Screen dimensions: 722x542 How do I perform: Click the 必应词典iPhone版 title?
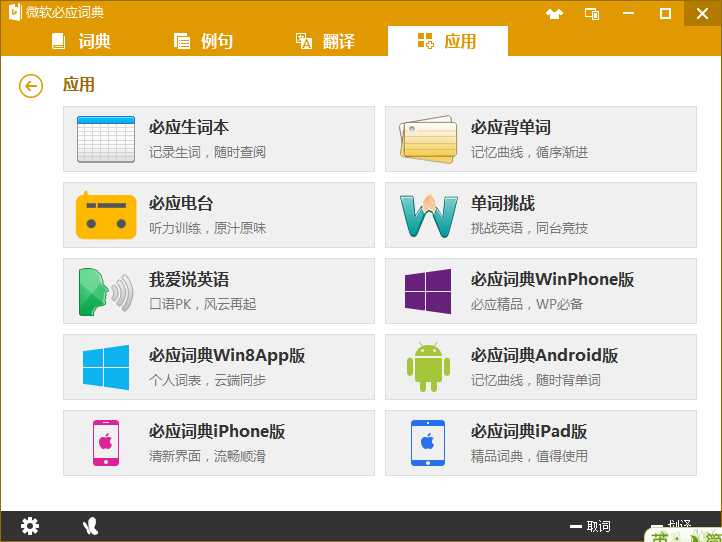[x=217, y=431]
